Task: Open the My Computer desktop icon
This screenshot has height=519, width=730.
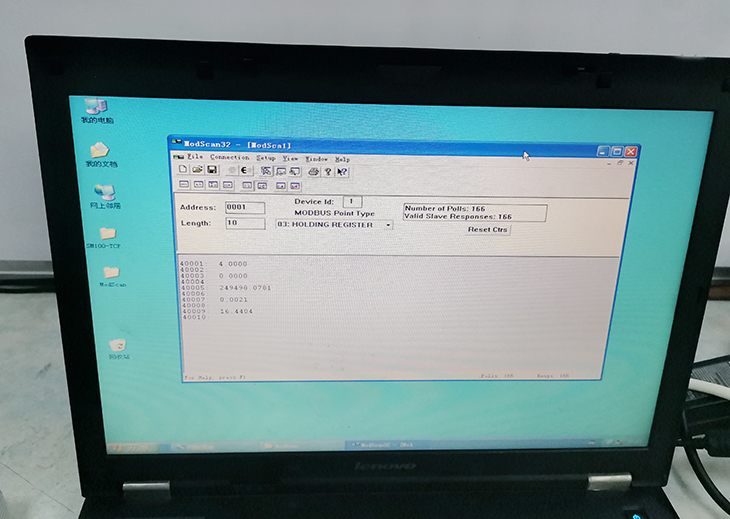Action: 97,108
